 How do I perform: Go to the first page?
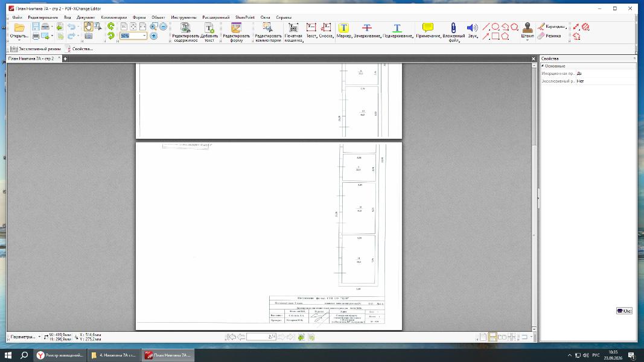[232, 337]
